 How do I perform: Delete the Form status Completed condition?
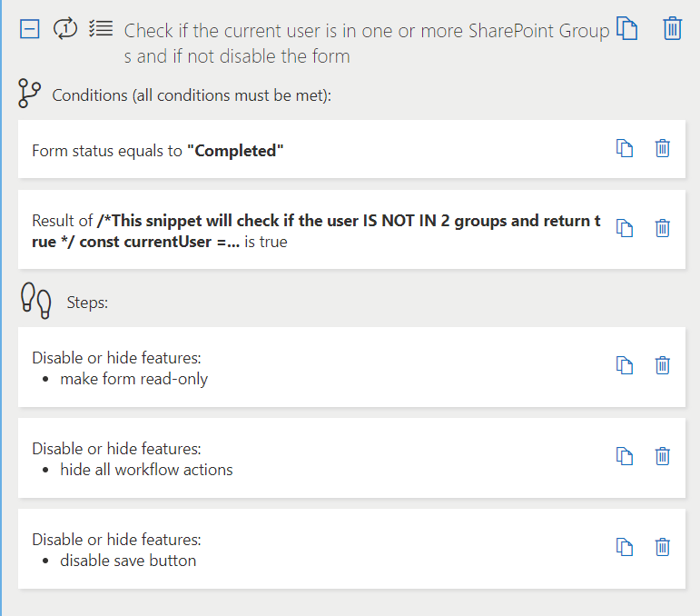[663, 148]
